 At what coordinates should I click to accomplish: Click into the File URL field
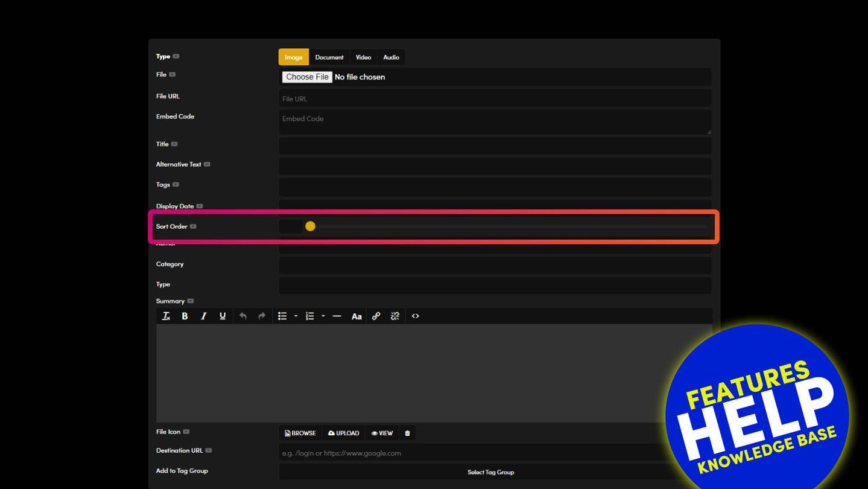pyautogui.click(x=495, y=98)
